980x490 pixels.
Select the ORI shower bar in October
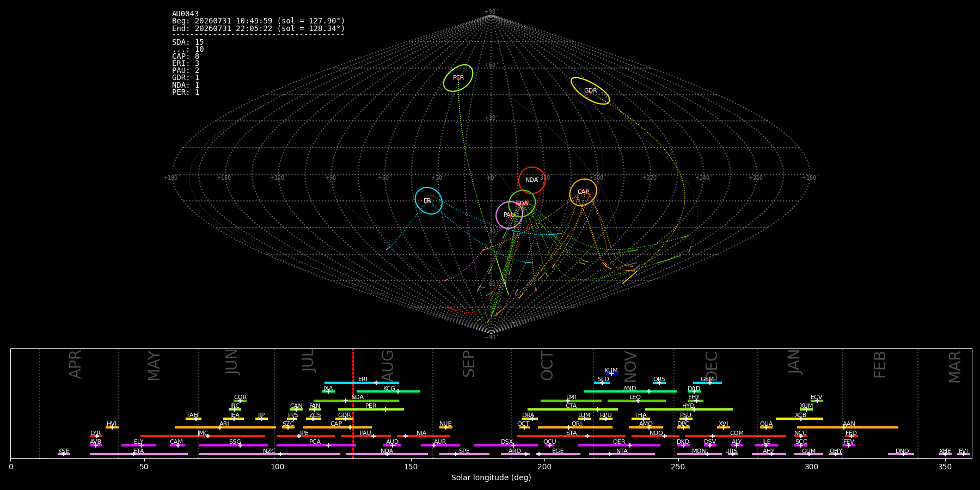click(575, 427)
